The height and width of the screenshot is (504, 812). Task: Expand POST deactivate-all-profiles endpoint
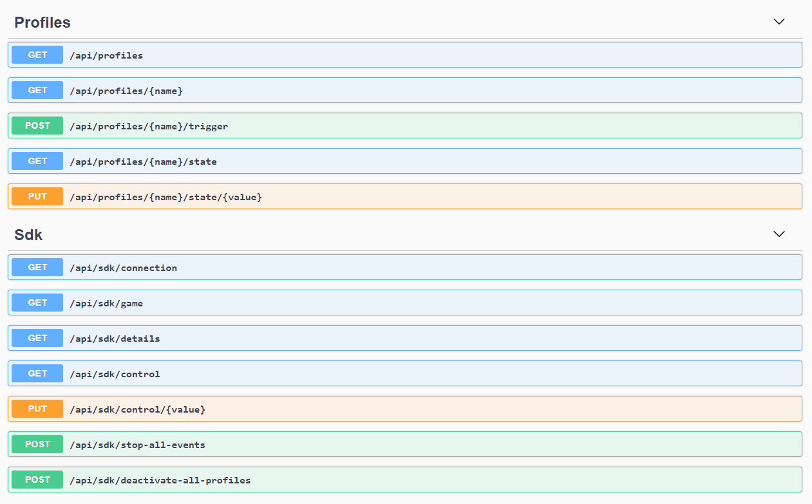click(x=405, y=480)
